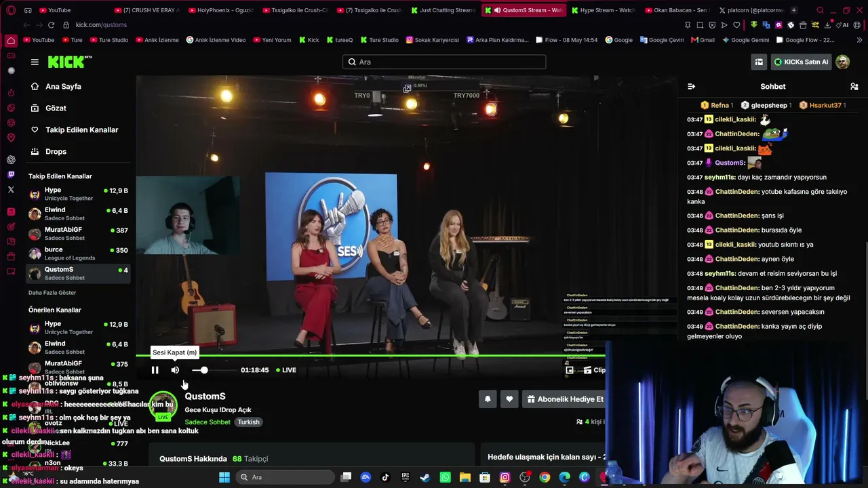
Task: Click Abonelik Hediye Et button
Action: (564, 399)
